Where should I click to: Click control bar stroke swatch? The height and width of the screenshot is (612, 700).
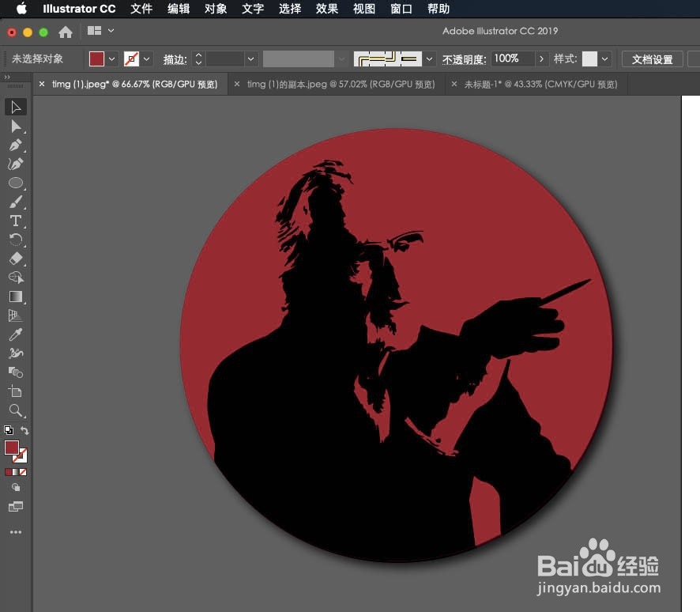[131, 59]
